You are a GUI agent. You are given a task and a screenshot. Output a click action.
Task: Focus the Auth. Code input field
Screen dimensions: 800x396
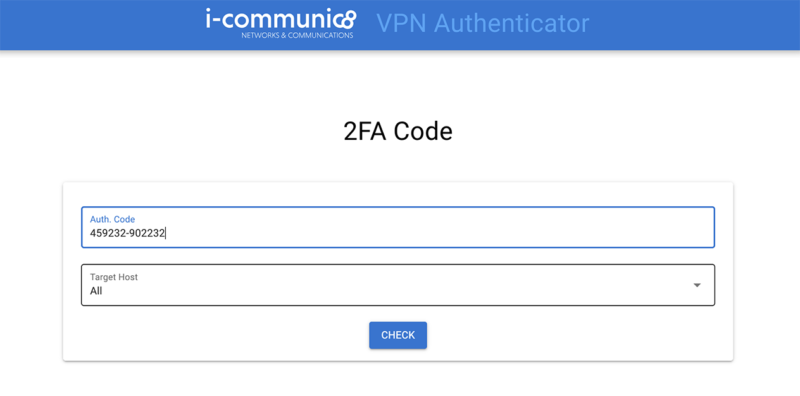coord(398,227)
